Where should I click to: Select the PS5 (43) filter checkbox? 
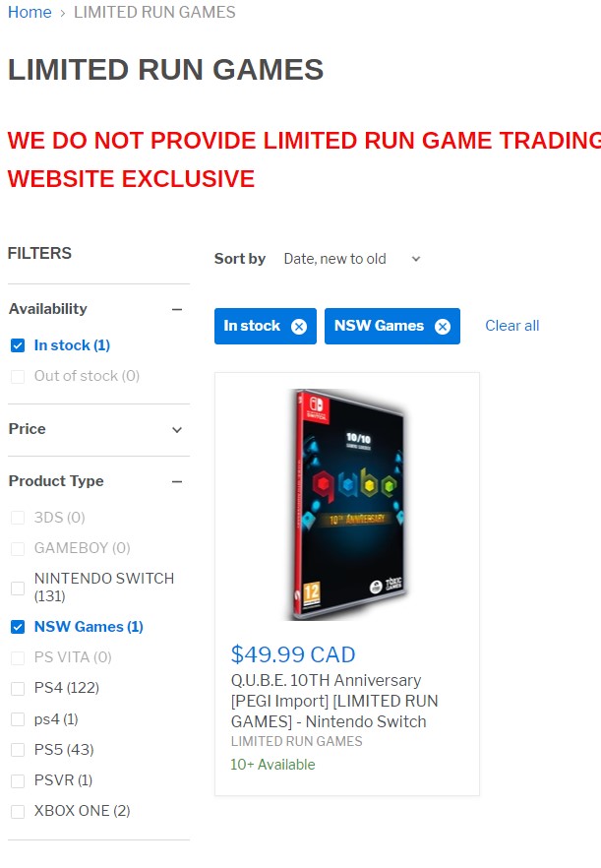(18, 750)
